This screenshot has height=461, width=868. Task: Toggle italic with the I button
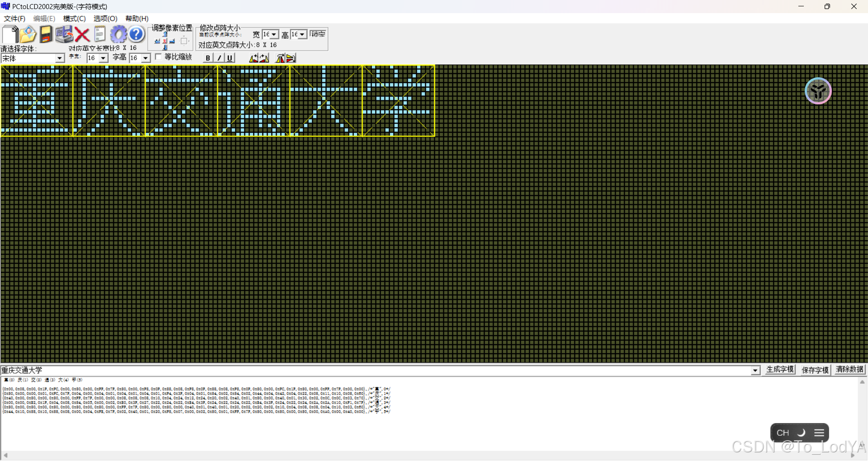click(x=219, y=58)
